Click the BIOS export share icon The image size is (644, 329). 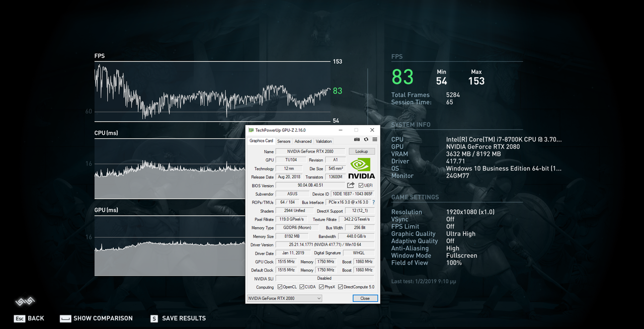351,185
